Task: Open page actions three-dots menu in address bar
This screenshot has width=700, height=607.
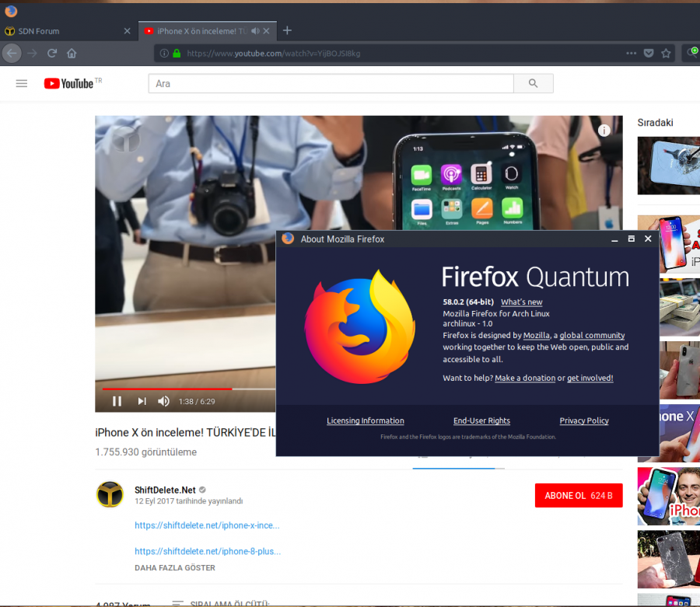Action: [x=631, y=53]
